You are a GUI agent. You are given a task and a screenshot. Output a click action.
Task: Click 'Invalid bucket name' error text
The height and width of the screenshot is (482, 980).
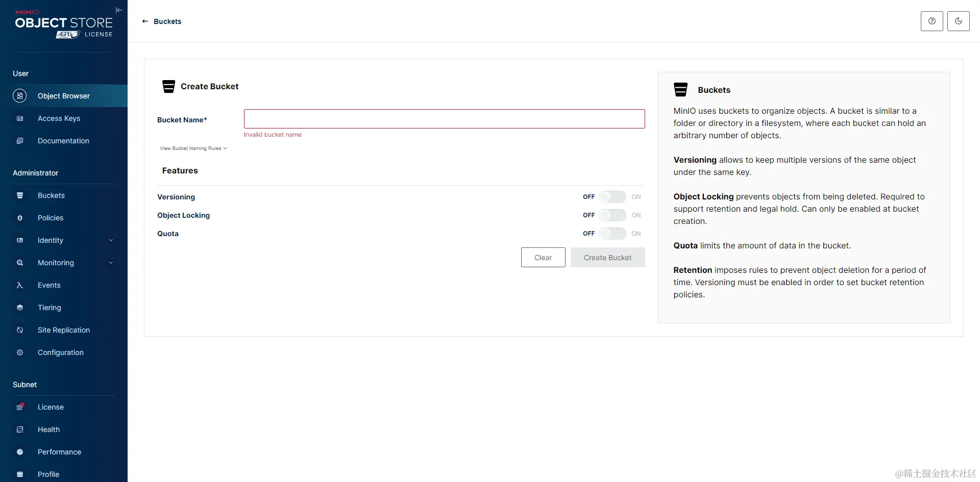[x=273, y=135]
